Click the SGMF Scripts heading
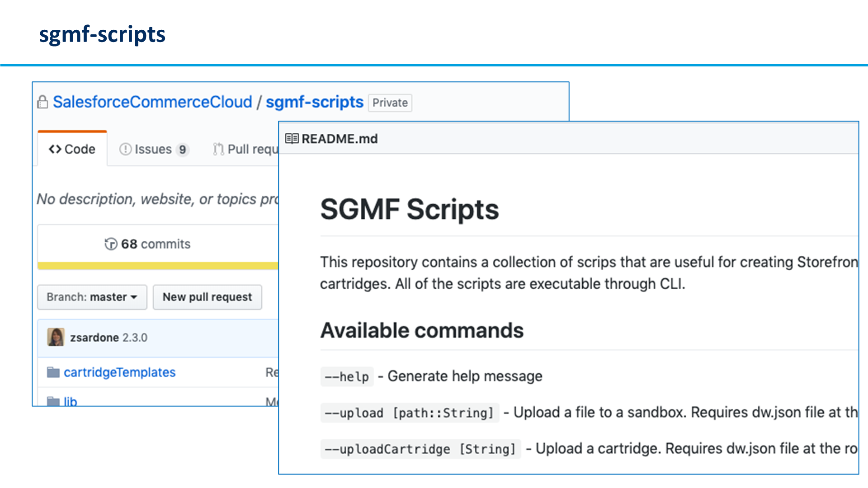Image resolution: width=868 pixels, height=488 pixels. pos(410,209)
